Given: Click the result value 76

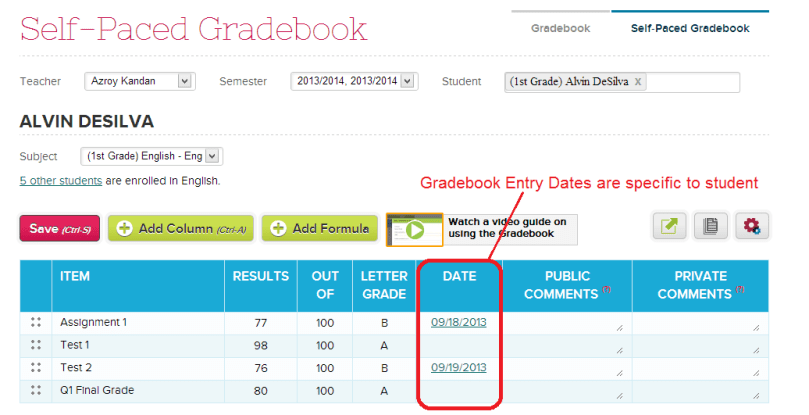Looking at the screenshot, I should coord(261,369).
